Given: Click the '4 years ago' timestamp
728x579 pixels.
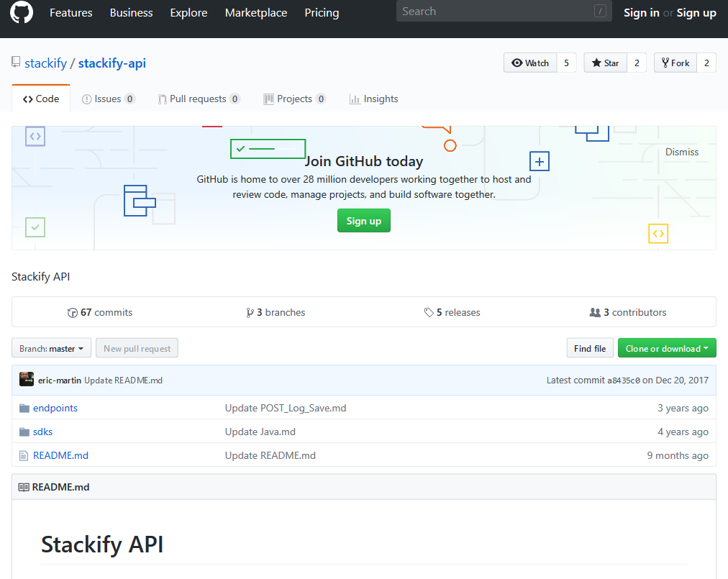Looking at the screenshot, I should pos(683,432).
